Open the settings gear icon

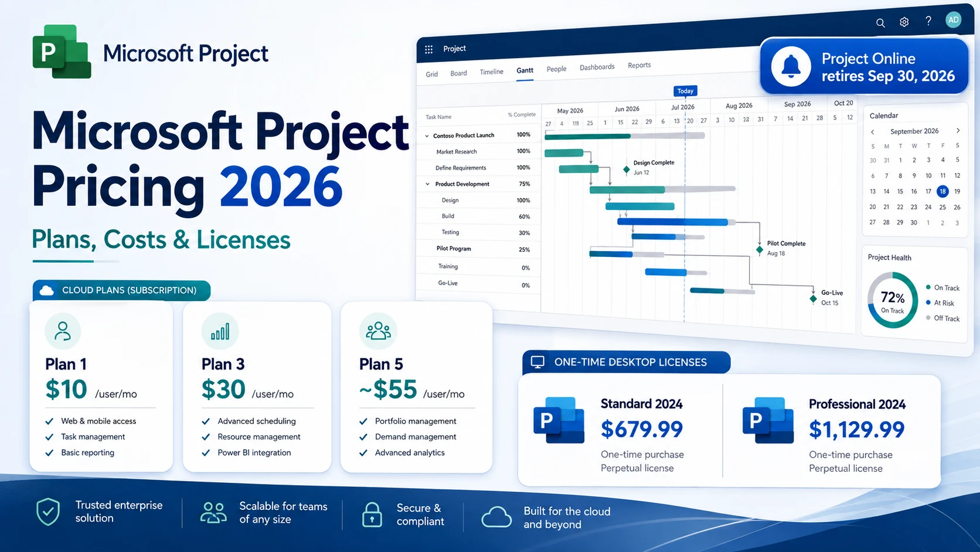click(x=904, y=22)
